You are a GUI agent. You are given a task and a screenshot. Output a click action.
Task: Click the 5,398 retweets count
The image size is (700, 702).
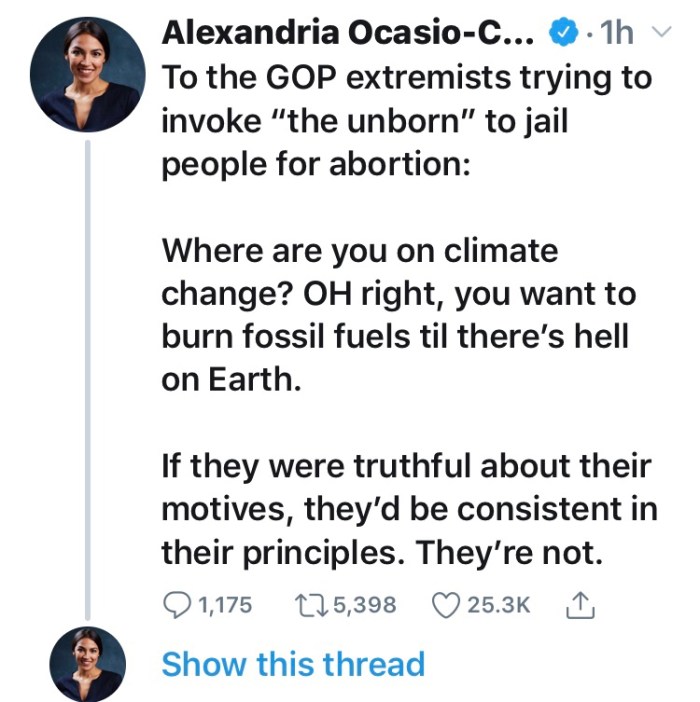[x=361, y=604]
